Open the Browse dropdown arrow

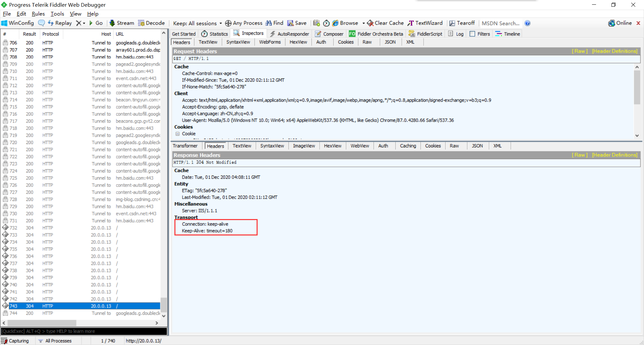(x=364, y=23)
